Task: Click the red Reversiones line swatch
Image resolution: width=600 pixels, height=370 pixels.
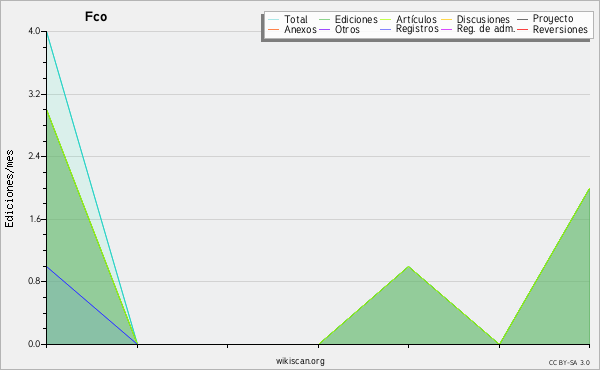Action: click(x=522, y=29)
